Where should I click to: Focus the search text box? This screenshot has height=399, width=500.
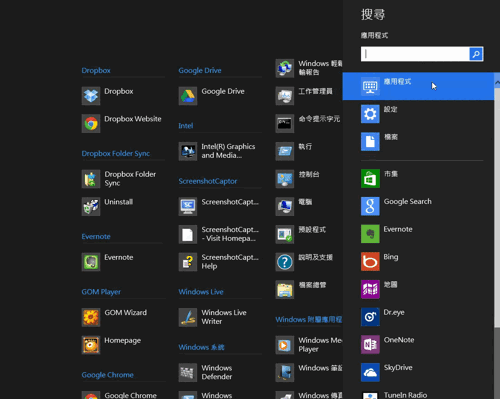tap(415, 54)
